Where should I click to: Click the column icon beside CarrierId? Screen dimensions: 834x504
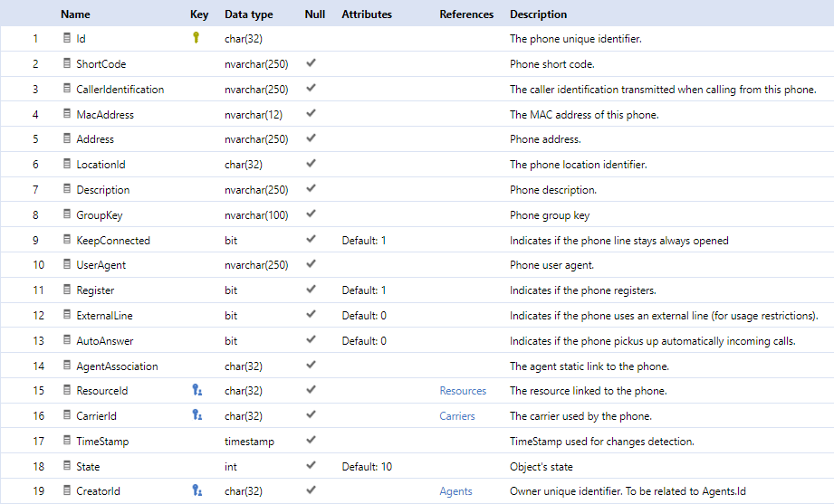pyautogui.click(x=66, y=415)
